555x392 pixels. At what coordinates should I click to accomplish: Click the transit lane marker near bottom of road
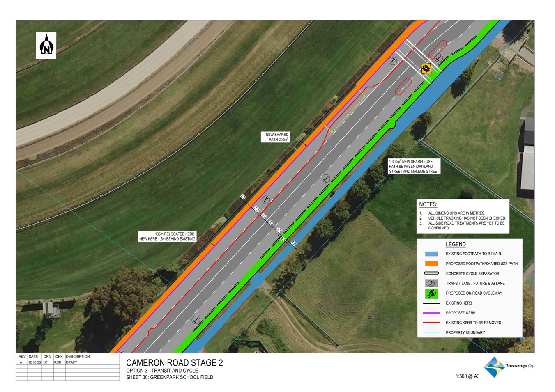click(x=196, y=320)
